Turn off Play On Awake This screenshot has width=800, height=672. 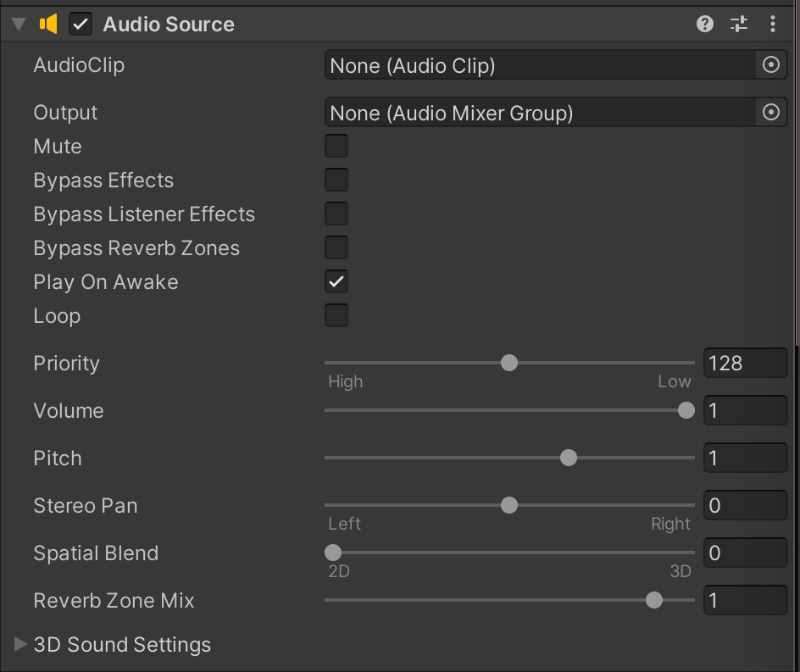click(x=336, y=282)
